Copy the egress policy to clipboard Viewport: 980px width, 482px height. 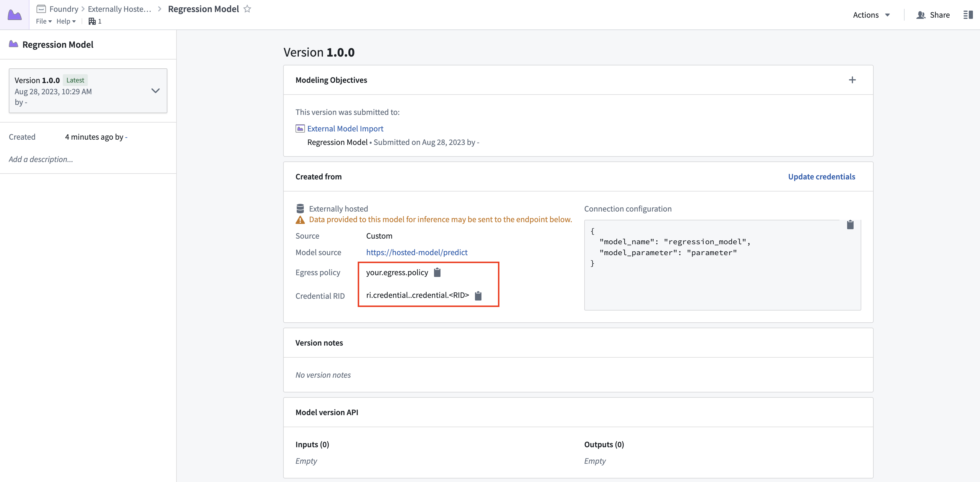(437, 273)
